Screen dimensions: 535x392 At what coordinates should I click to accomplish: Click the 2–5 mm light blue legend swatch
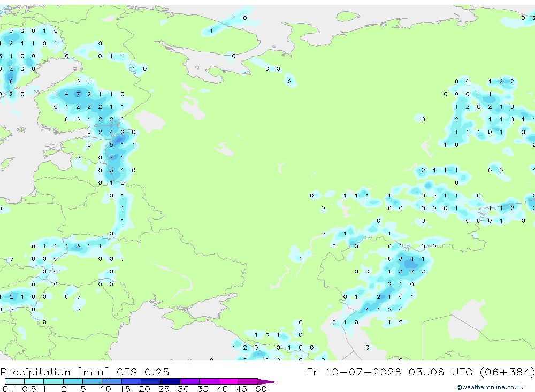coord(73,381)
